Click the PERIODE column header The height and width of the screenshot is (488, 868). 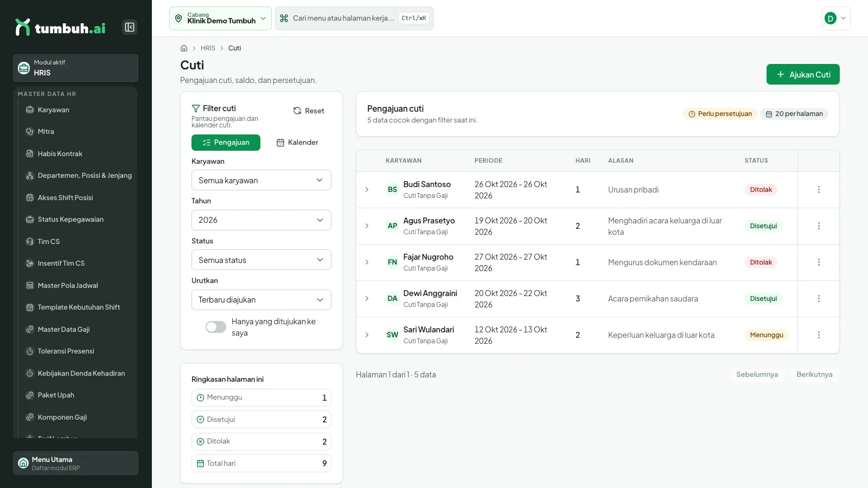[x=488, y=161]
